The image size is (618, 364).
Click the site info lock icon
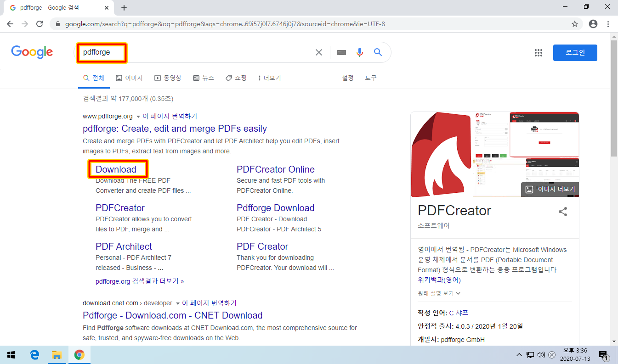point(58,24)
